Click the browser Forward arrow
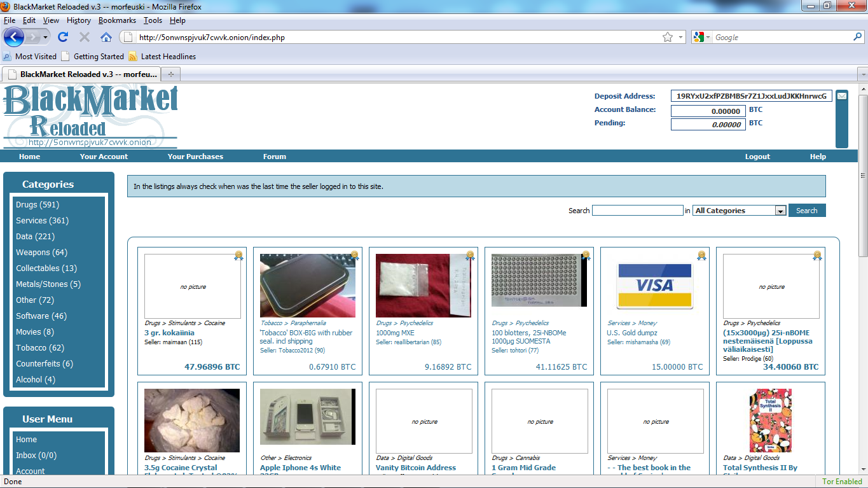The height and width of the screenshot is (488, 868). tap(33, 37)
